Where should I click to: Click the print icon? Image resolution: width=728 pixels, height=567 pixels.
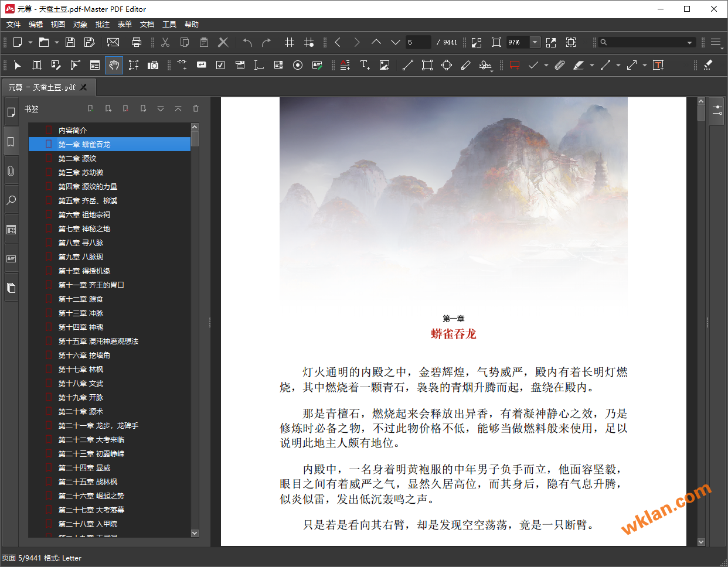pos(137,42)
